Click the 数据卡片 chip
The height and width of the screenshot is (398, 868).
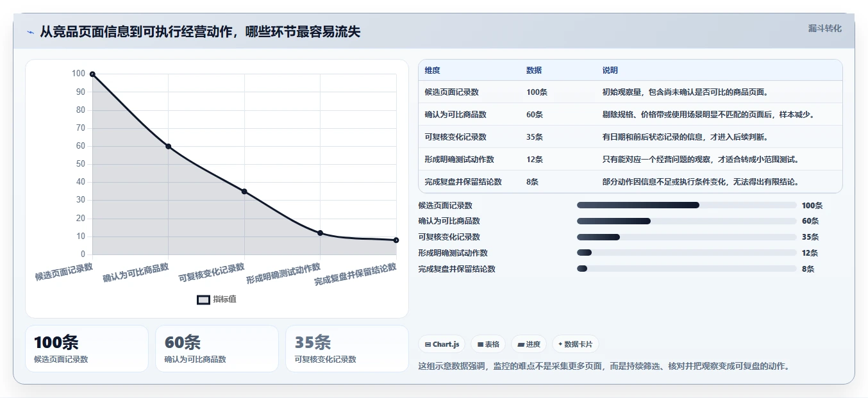tap(575, 344)
